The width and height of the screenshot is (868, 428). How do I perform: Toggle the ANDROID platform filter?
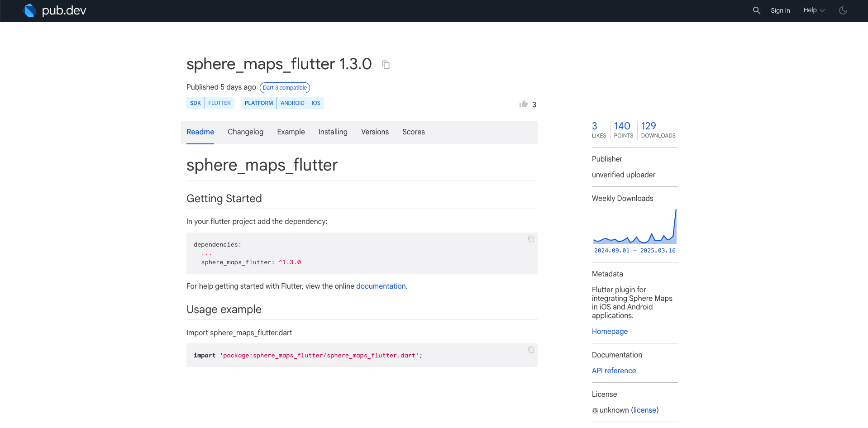292,103
